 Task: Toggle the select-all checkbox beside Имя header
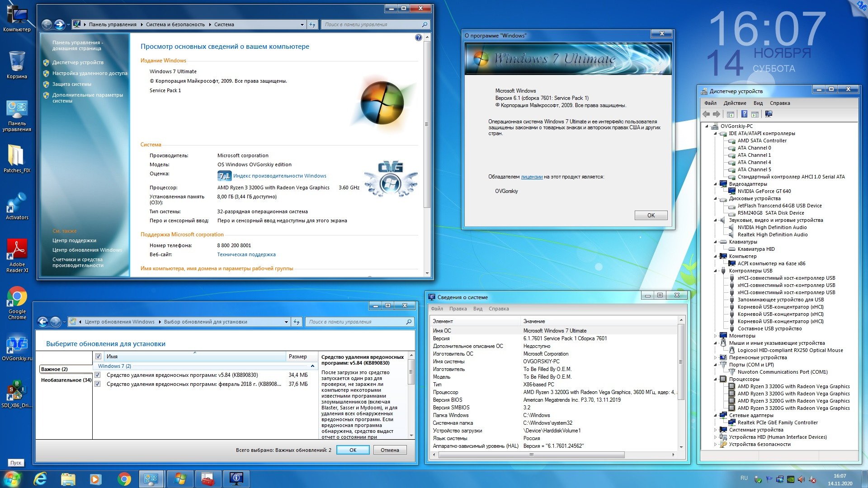98,357
